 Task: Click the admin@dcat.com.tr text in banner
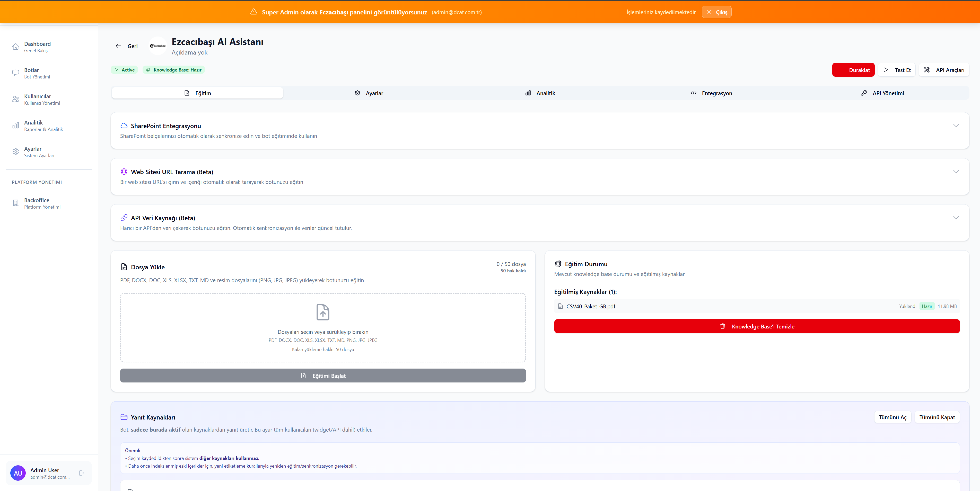(x=457, y=12)
